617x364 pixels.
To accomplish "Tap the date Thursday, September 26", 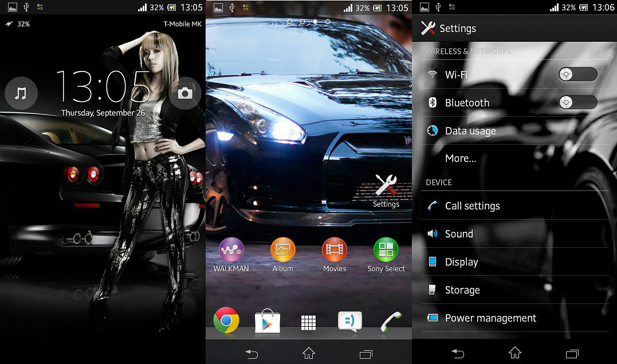I will (103, 113).
